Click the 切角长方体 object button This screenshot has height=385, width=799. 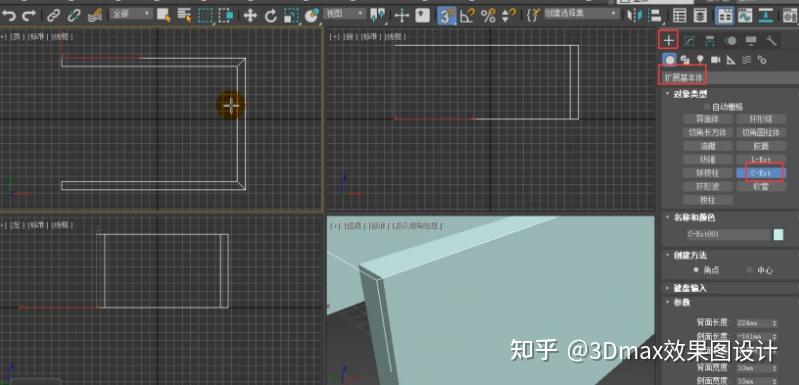(x=707, y=132)
